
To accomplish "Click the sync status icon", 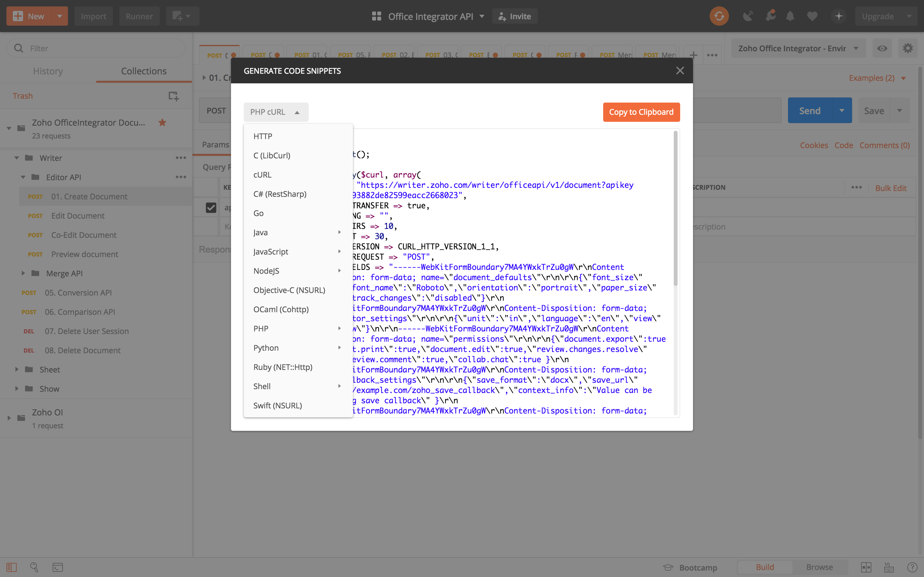I will (x=719, y=16).
